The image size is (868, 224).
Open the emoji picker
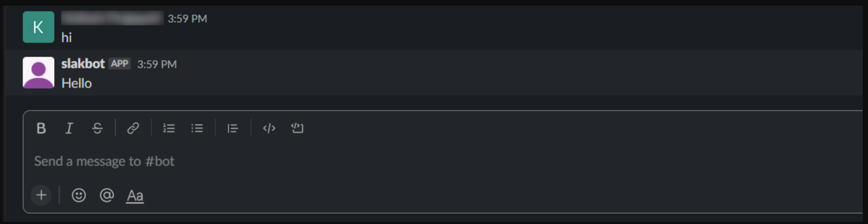(79, 195)
